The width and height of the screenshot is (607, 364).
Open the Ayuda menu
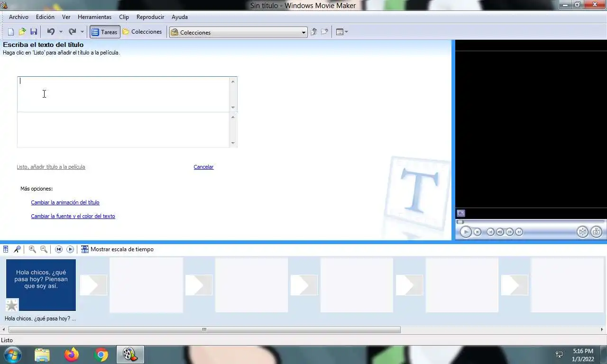(180, 17)
